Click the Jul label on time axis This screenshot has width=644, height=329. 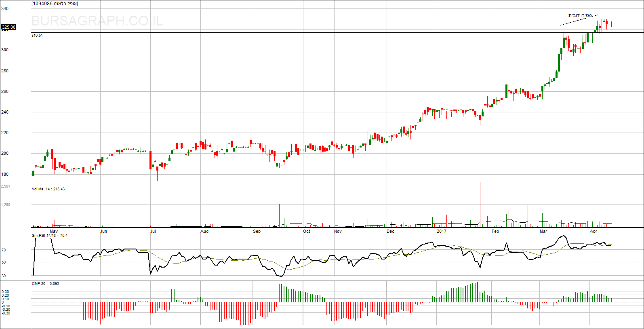tap(153, 232)
